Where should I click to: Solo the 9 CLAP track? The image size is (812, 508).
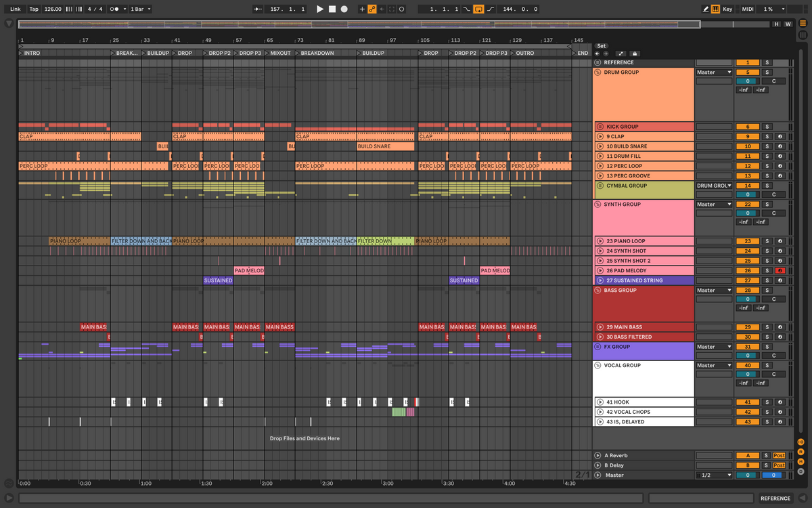coord(767,137)
